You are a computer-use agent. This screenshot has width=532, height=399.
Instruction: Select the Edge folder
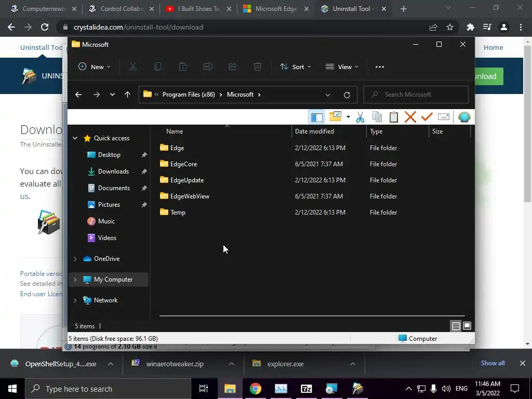(172, 148)
